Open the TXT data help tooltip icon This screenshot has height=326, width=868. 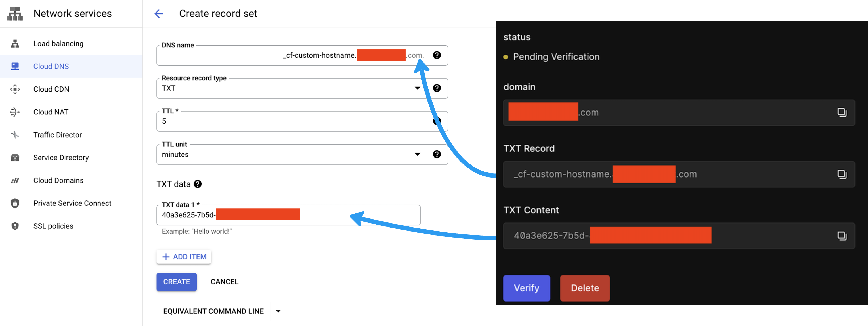click(x=198, y=184)
